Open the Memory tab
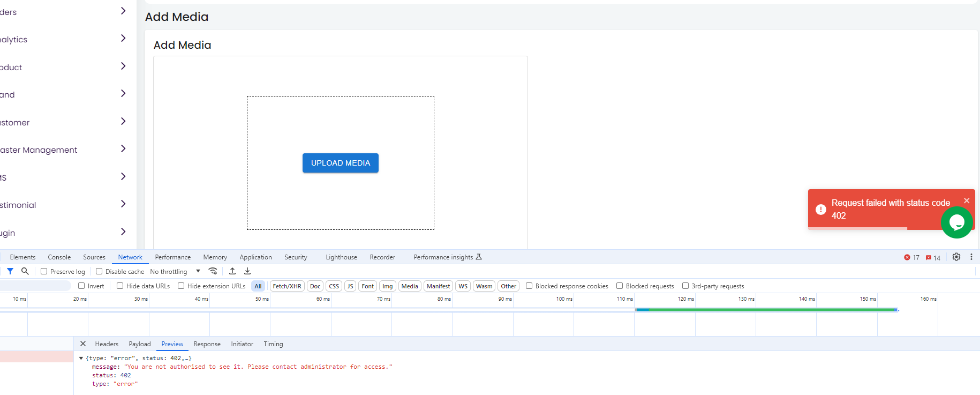The height and width of the screenshot is (395, 980). (x=215, y=257)
